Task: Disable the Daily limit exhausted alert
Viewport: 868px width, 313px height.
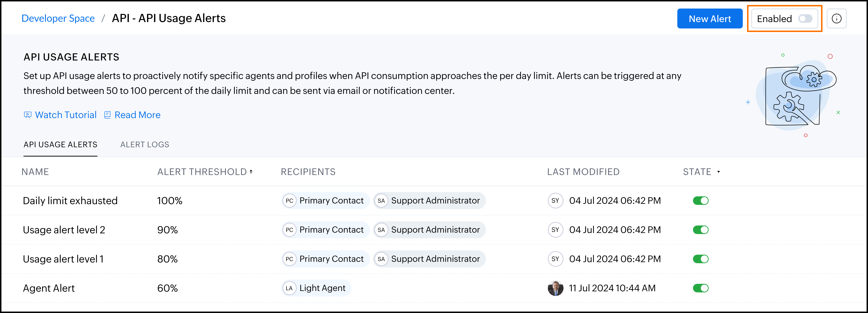Action: pos(700,201)
